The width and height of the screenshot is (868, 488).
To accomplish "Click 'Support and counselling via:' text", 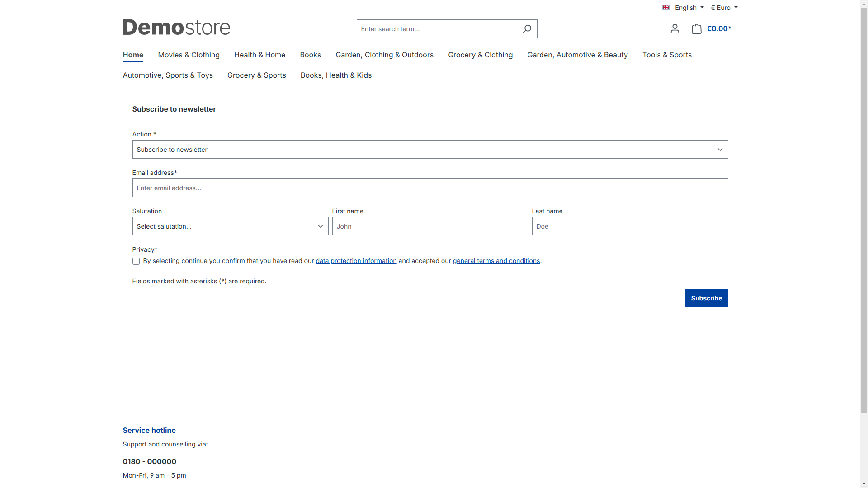I will 165,445.
